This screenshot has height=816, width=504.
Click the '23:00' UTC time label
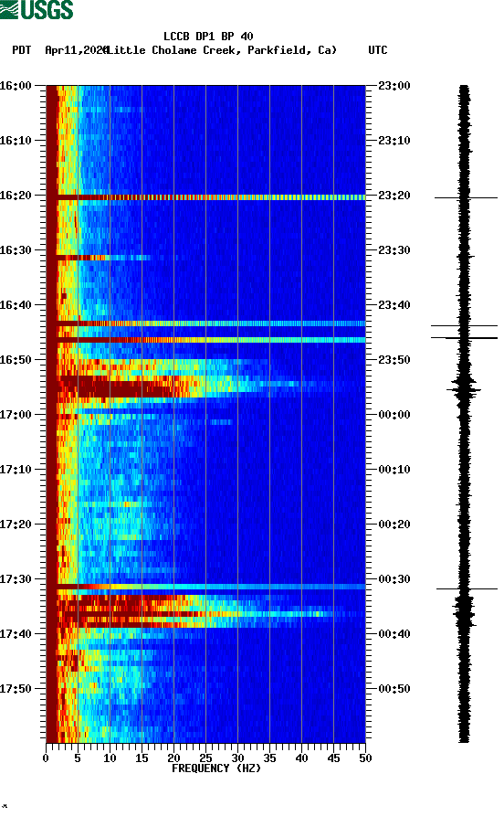[x=394, y=85]
